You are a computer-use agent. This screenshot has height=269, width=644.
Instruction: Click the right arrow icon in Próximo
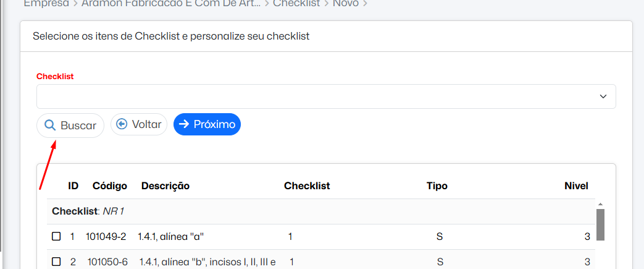(183, 124)
